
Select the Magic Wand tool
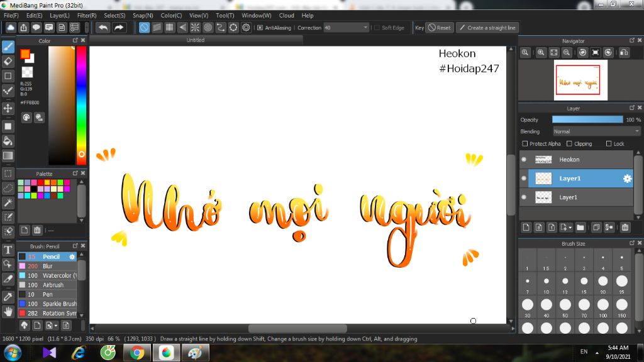(8, 202)
